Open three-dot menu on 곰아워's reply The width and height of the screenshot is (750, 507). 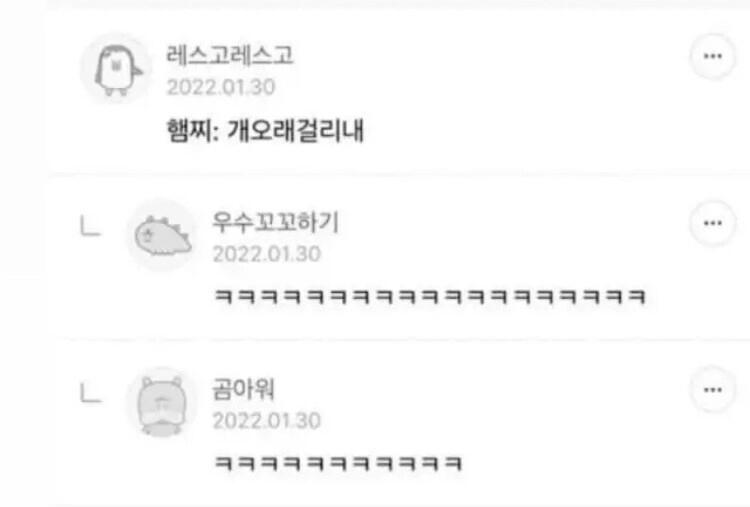click(713, 390)
